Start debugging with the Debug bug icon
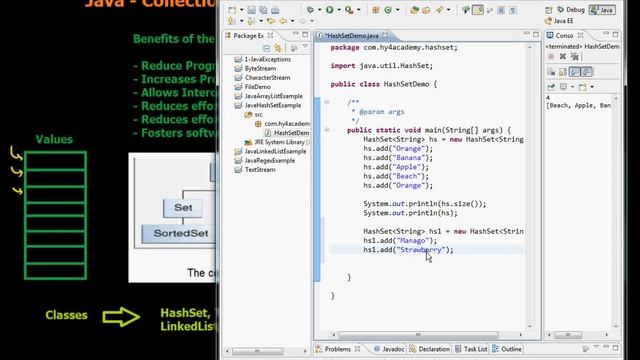The image size is (640, 360). tap(311, 10)
